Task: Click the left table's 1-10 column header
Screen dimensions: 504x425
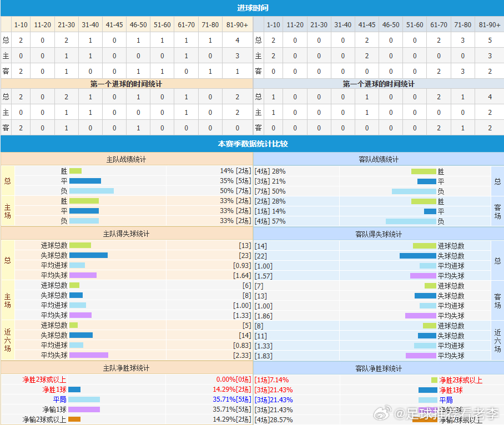Action: point(21,25)
